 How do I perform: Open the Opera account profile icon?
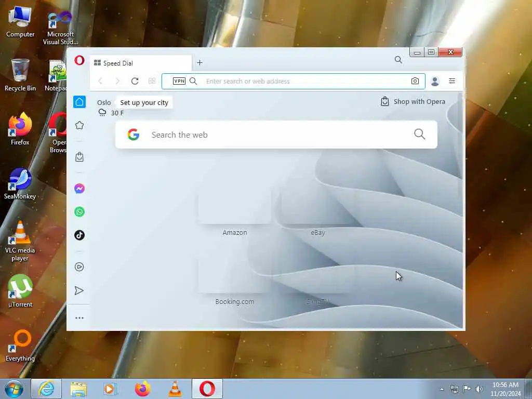[x=435, y=81]
